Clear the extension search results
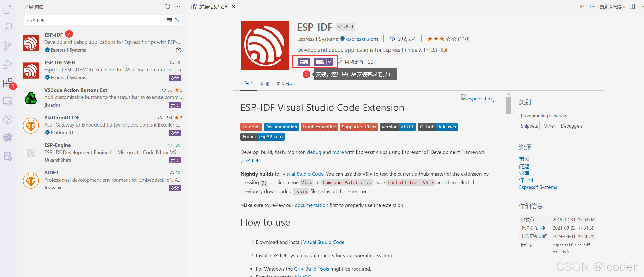Viewport: 644px width, 277px height. 169,20
